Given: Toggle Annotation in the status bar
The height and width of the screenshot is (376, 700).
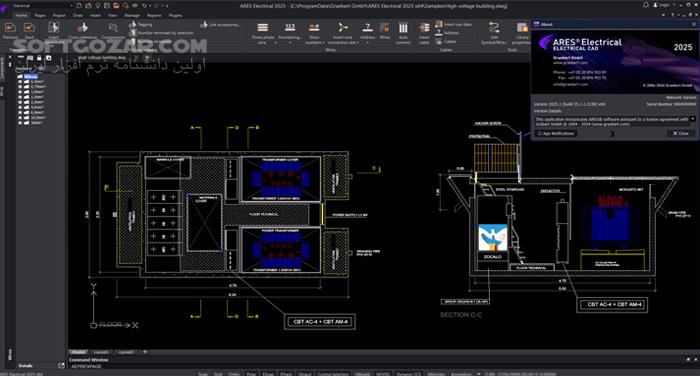Looking at the screenshot, I should click(462, 374).
